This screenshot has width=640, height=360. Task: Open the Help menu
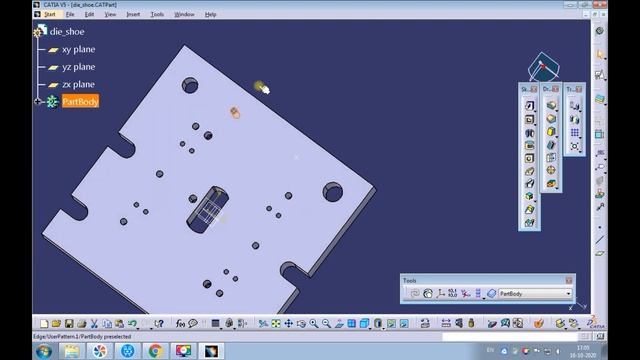coord(210,14)
